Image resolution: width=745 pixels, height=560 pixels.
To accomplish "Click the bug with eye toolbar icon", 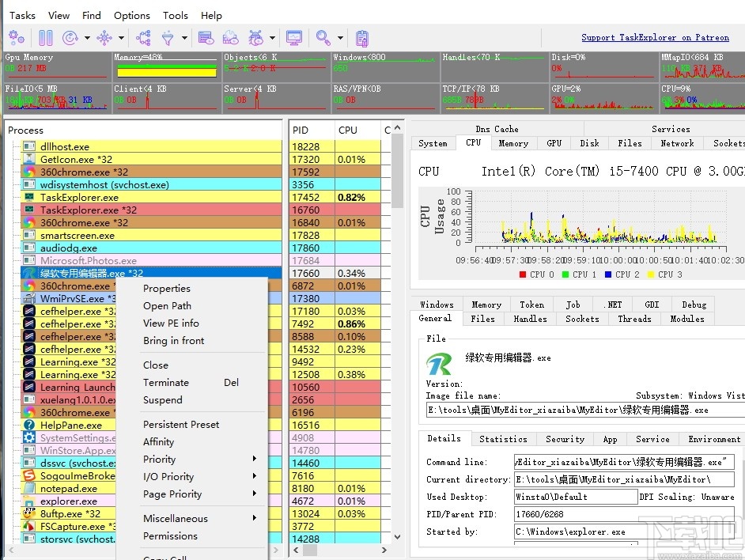I will tap(255, 37).
